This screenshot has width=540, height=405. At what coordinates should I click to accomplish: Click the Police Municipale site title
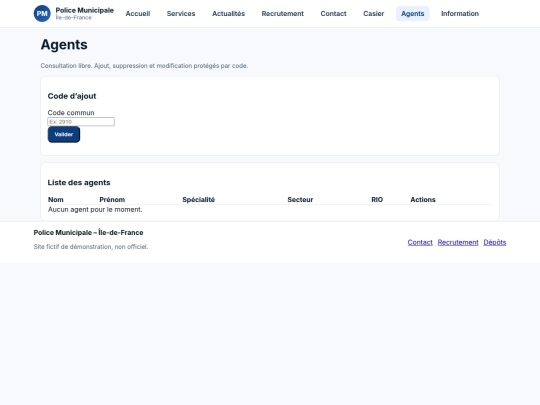pos(85,10)
